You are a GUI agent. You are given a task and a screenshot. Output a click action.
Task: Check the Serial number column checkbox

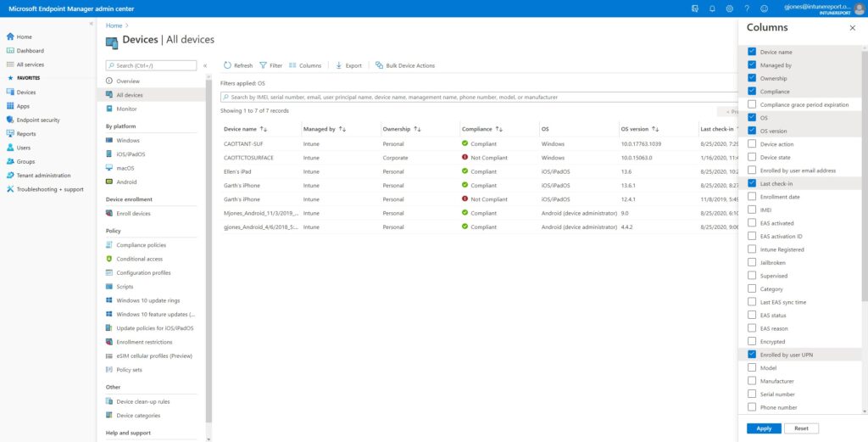(752, 394)
